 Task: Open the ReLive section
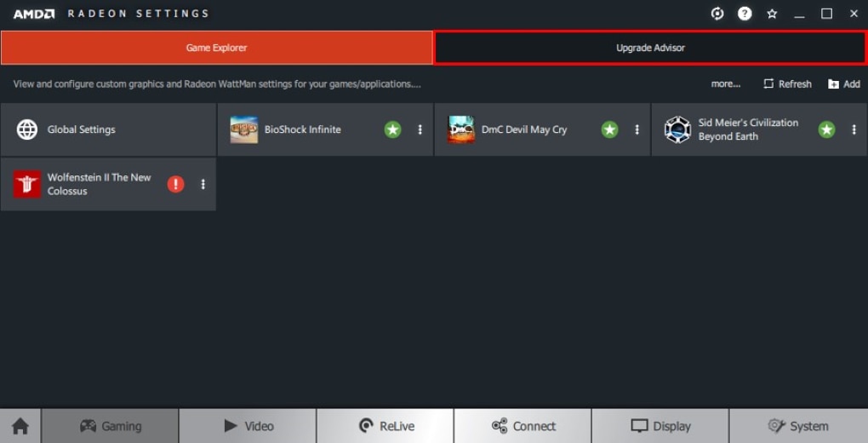(x=385, y=426)
